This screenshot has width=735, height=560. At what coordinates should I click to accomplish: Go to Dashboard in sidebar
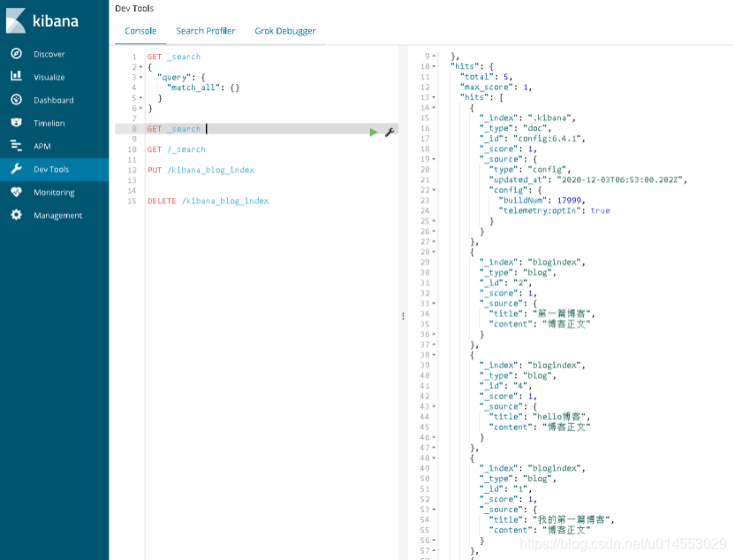(53, 100)
